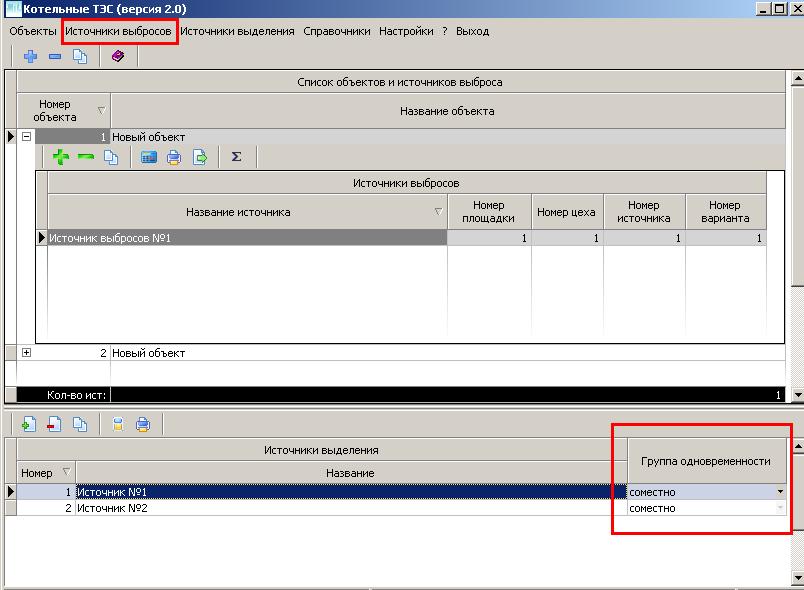Print the emission sources list
This screenshot has height=590, width=804.
[174, 157]
